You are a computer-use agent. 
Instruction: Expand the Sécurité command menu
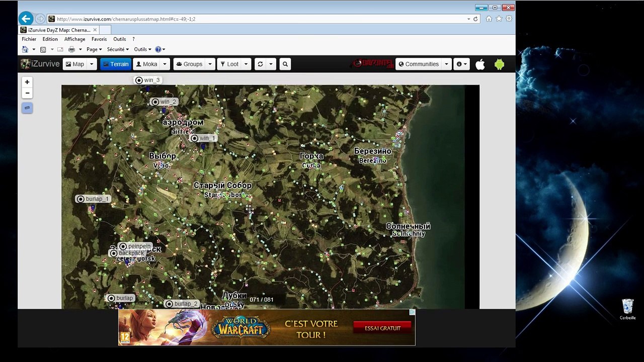118,49
